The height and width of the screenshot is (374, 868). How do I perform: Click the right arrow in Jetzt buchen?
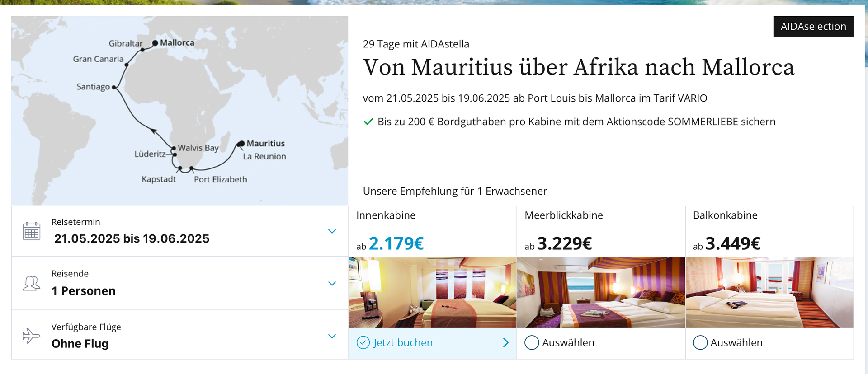tap(505, 343)
